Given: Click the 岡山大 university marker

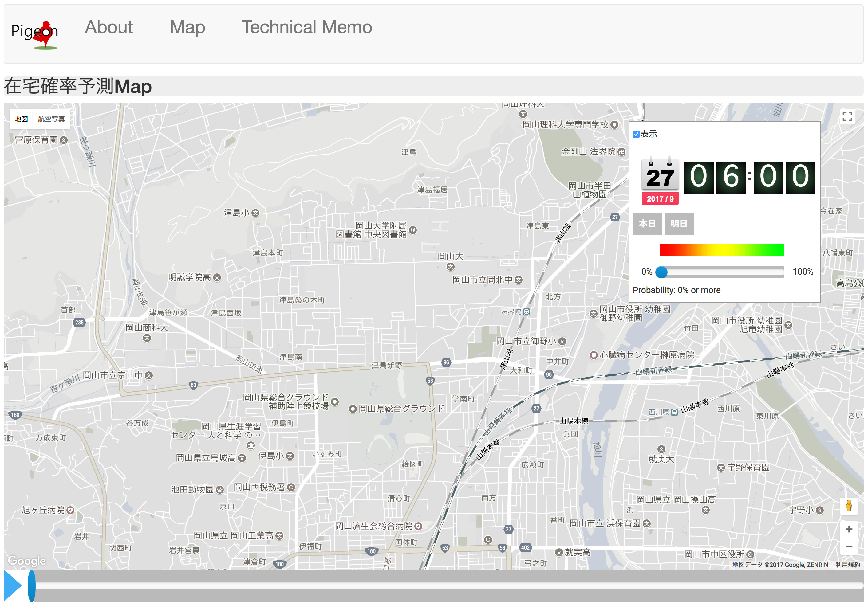Looking at the screenshot, I should [x=450, y=267].
